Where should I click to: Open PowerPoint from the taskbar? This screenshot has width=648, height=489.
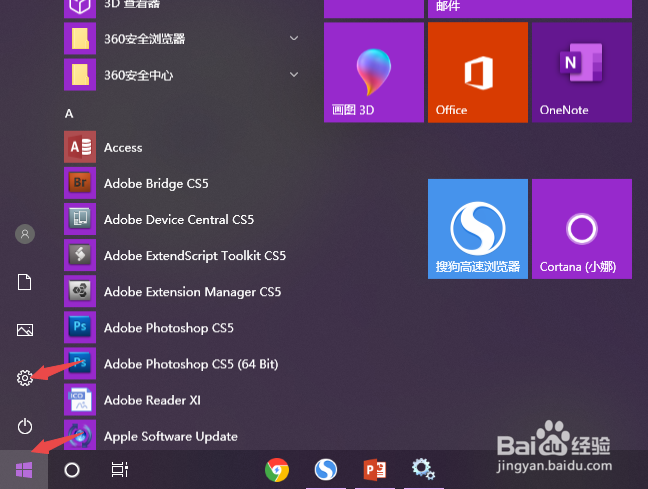374,470
